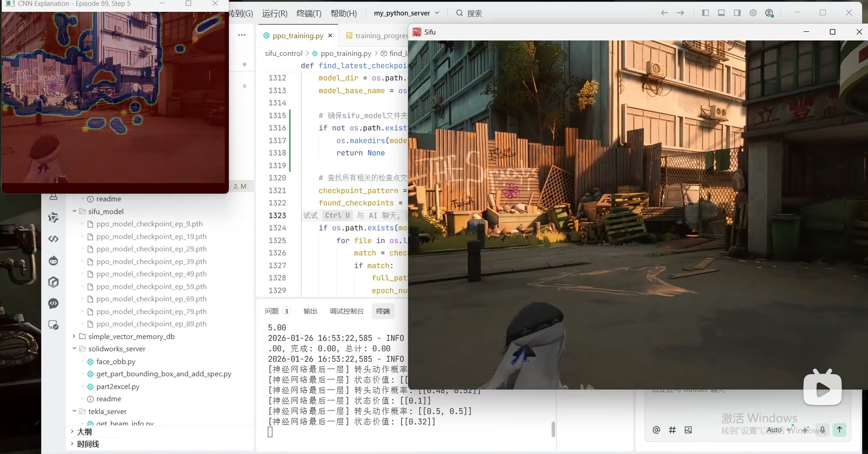The image size is (868, 454).
Task: Open part2excel.py file
Action: tap(118, 386)
